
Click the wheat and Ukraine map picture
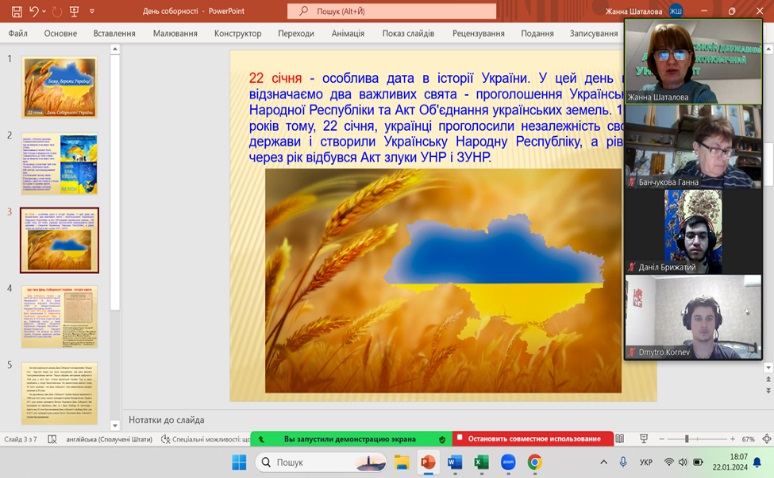[443, 280]
